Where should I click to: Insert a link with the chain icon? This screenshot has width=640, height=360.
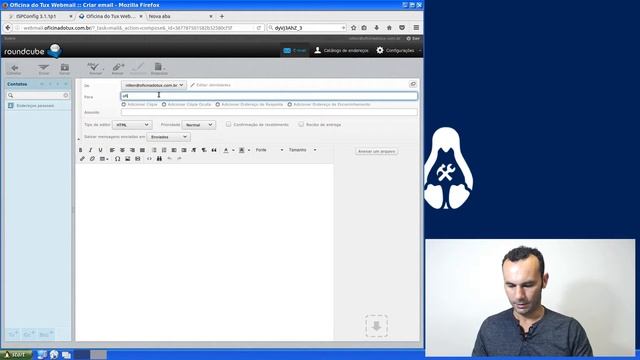coord(82,159)
